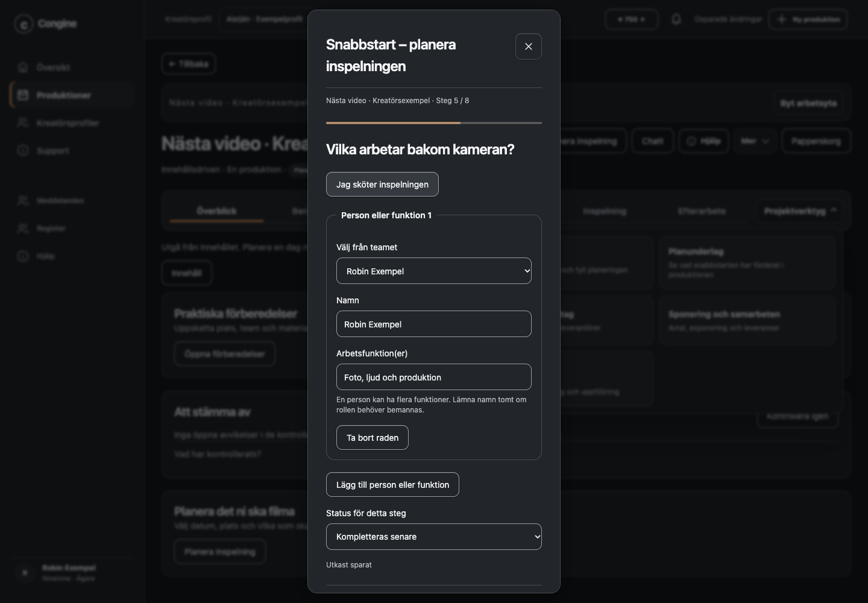Go back with the Tillbaka button
Screen dimensions: 868x603
(189, 64)
